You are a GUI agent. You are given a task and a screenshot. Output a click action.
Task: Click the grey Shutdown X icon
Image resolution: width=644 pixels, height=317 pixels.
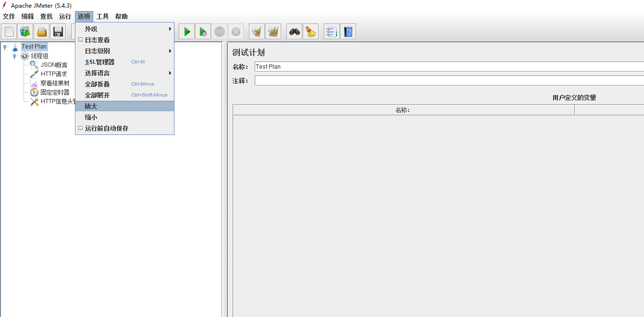(236, 32)
